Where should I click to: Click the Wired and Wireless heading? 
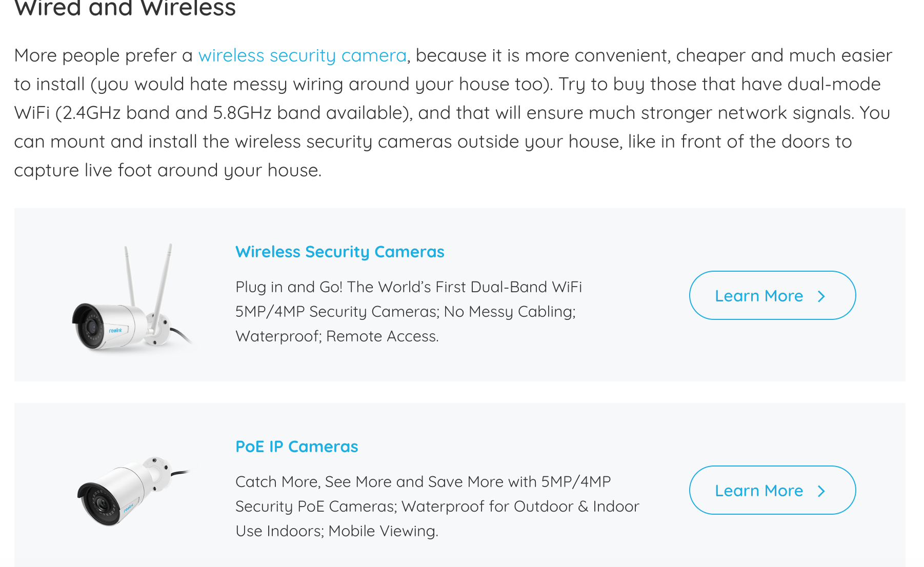point(125,7)
